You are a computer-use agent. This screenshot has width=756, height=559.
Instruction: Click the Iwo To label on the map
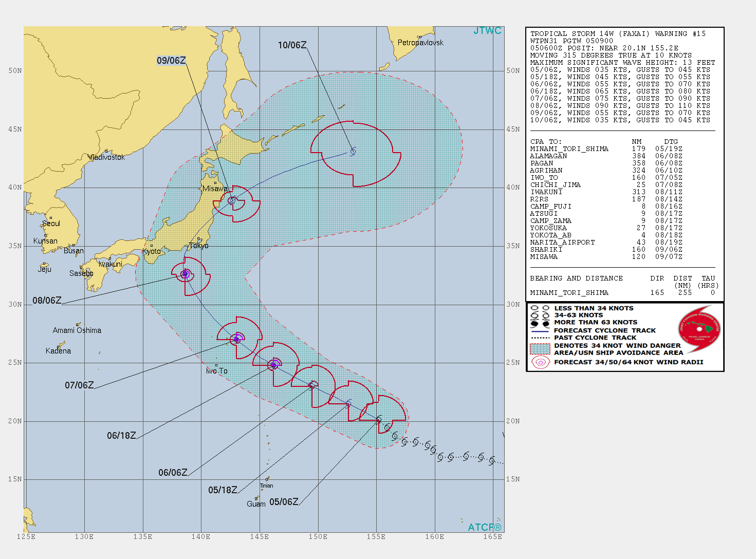216,371
